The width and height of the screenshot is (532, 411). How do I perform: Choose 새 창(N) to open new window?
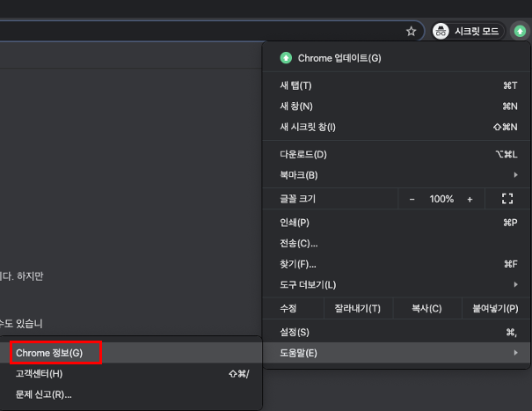pyautogui.click(x=397, y=106)
